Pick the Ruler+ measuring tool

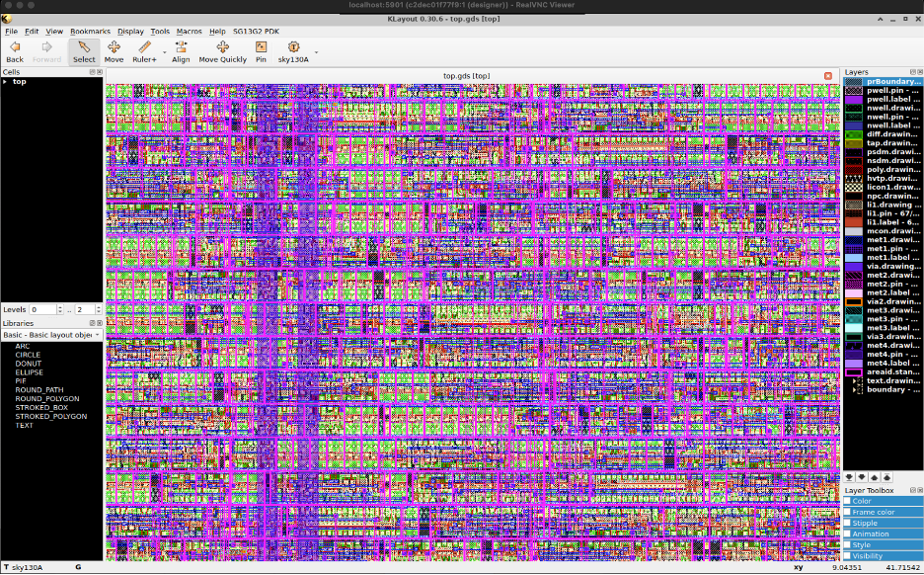tap(144, 46)
